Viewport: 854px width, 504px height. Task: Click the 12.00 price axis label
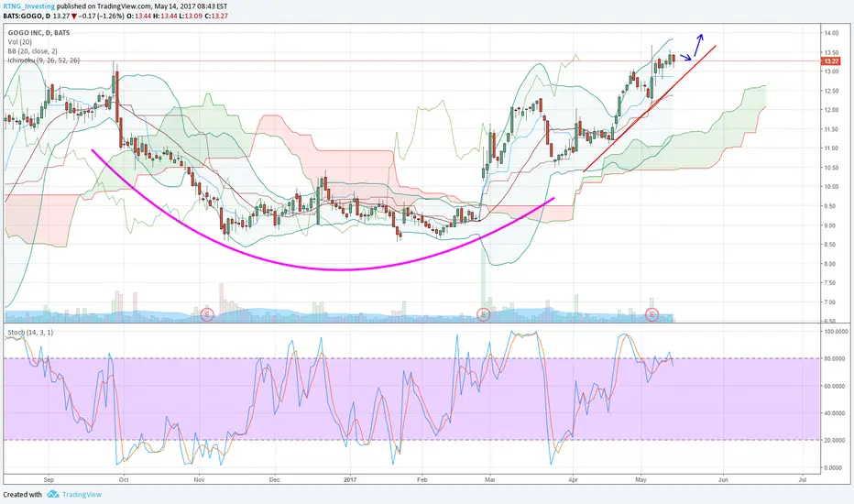pyautogui.click(x=831, y=110)
